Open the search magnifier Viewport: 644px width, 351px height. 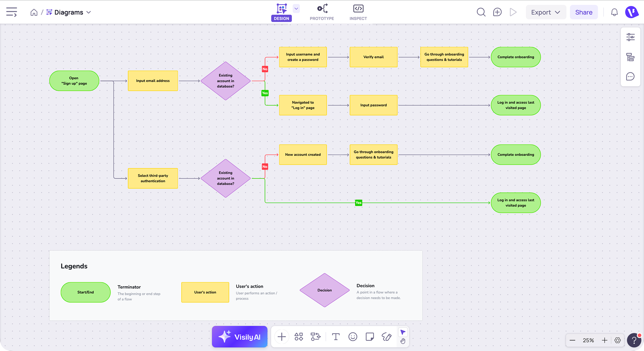[481, 12]
